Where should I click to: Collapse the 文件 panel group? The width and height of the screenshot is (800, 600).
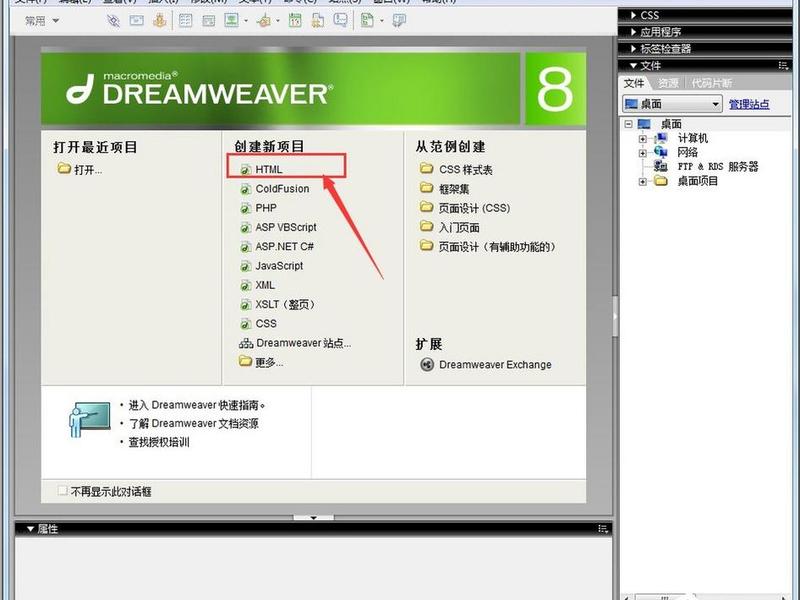[x=633, y=65]
